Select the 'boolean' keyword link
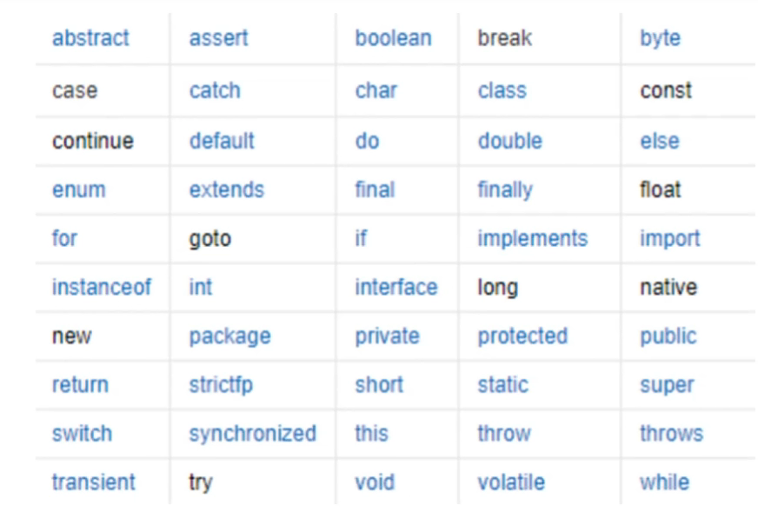 (x=393, y=39)
